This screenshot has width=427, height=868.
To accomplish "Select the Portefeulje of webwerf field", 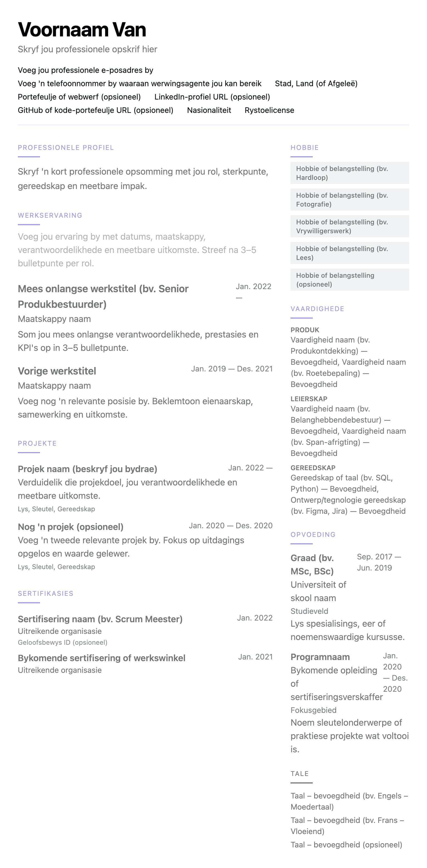I will 79,97.
